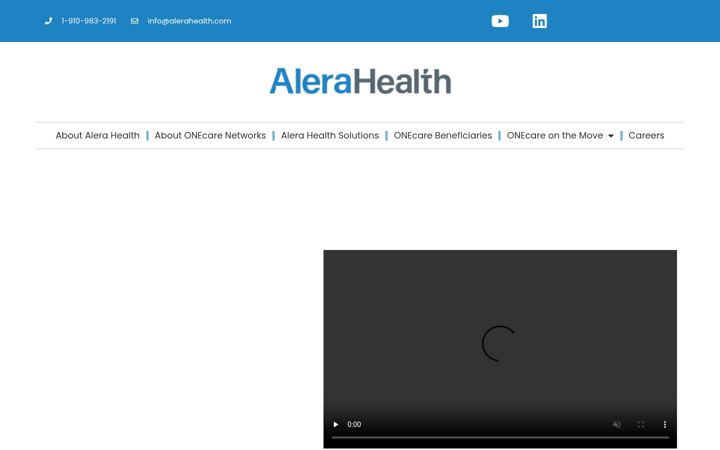Open the video more options menu
Image resolution: width=720 pixels, height=450 pixels.
(x=664, y=424)
